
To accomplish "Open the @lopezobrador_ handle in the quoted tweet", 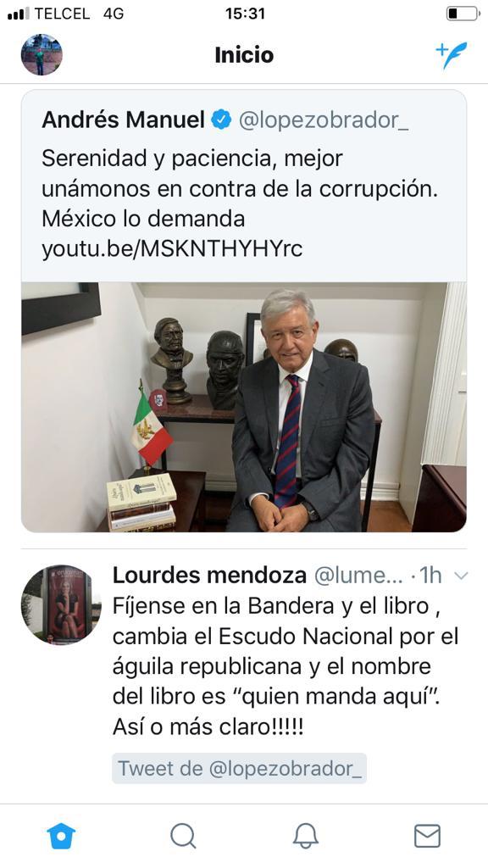I will click(324, 120).
